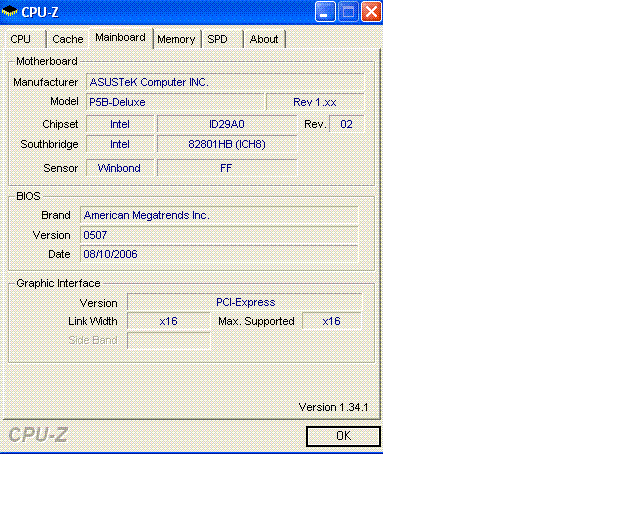Click the Link Width x16 value

pyautogui.click(x=169, y=321)
